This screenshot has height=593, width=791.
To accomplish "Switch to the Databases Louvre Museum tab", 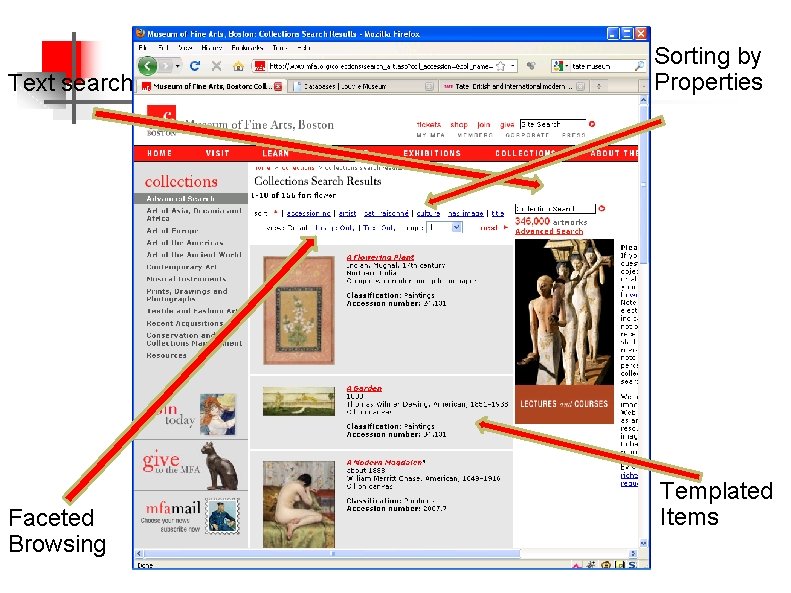I will (362, 86).
